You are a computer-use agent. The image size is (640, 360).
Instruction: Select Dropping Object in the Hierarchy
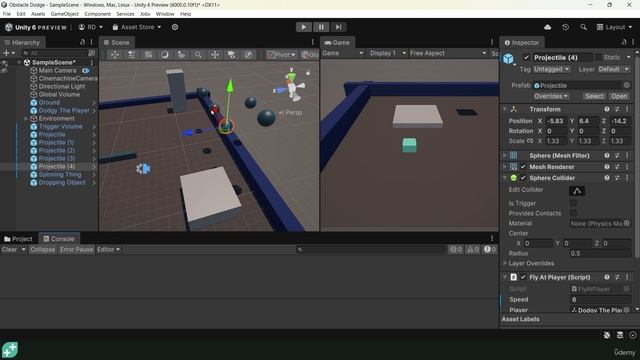point(62,182)
